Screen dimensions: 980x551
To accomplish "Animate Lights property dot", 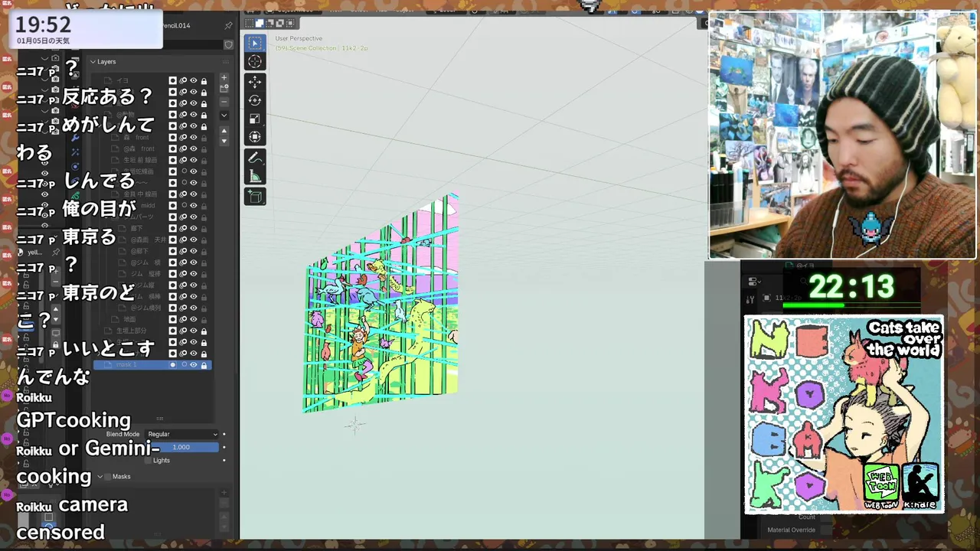I will click(x=224, y=460).
